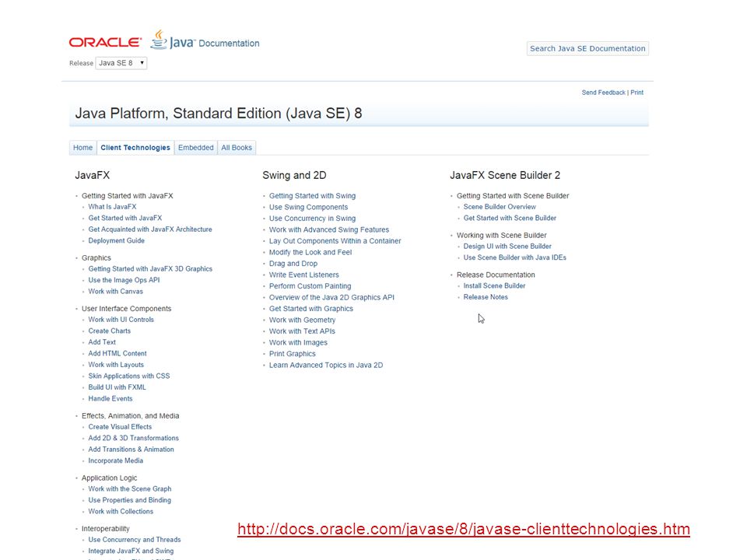Click the Send Feedback link
Screen dimensions: 747x560
[603, 93]
